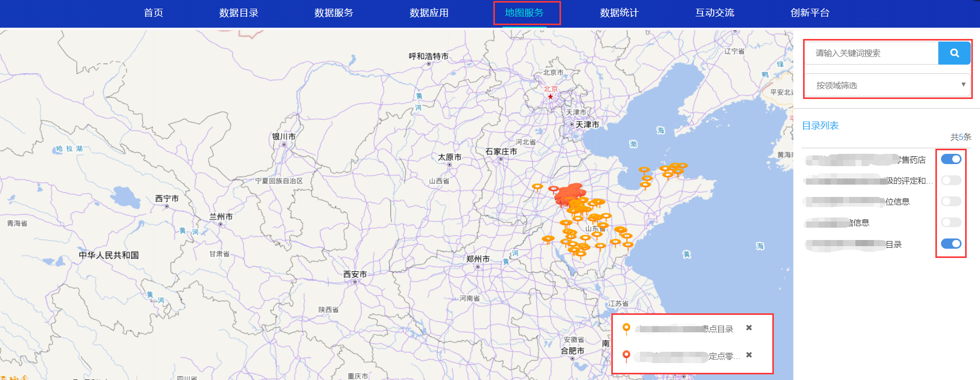Click the 河南省 map label
Viewport: 980px width, 380px height.
(x=469, y=298)
